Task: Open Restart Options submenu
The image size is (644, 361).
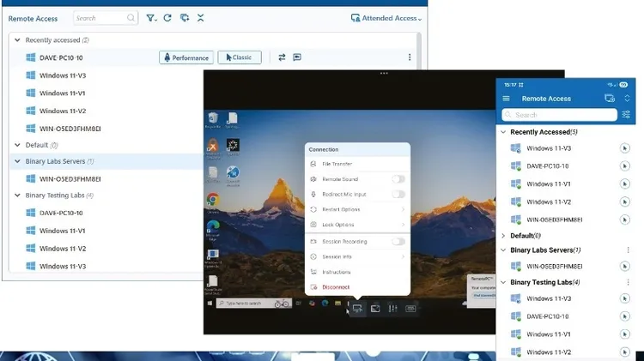Action: pos(357,209)
